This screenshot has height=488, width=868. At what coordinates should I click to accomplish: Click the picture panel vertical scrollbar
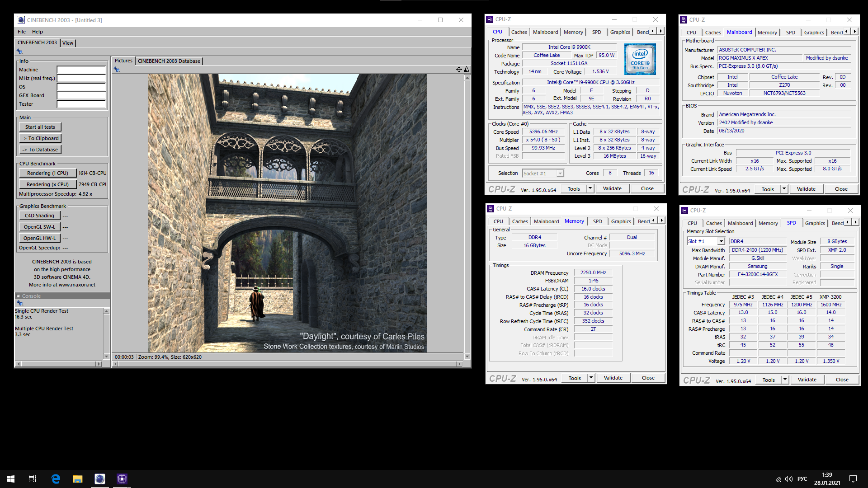467,217
